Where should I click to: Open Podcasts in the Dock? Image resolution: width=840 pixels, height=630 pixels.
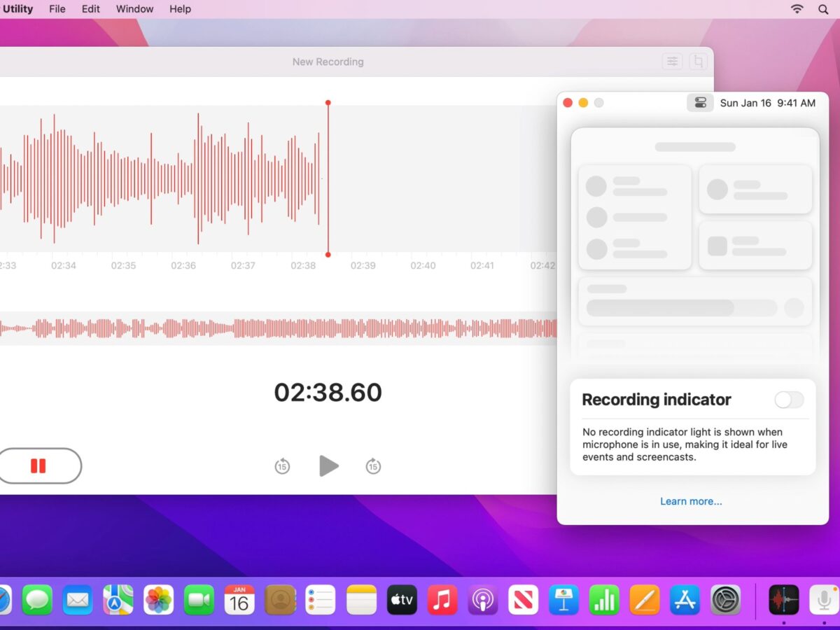click(483, 600)
